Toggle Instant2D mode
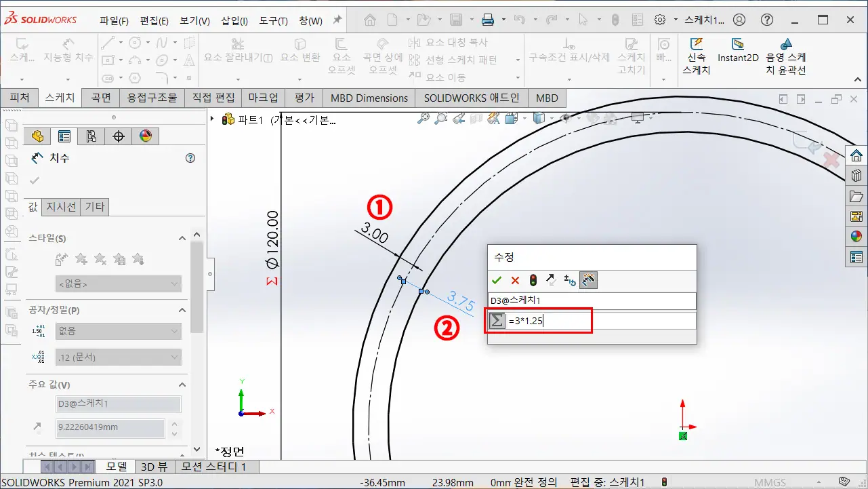This screenshot has width=868, height=489. coord(738,51)
